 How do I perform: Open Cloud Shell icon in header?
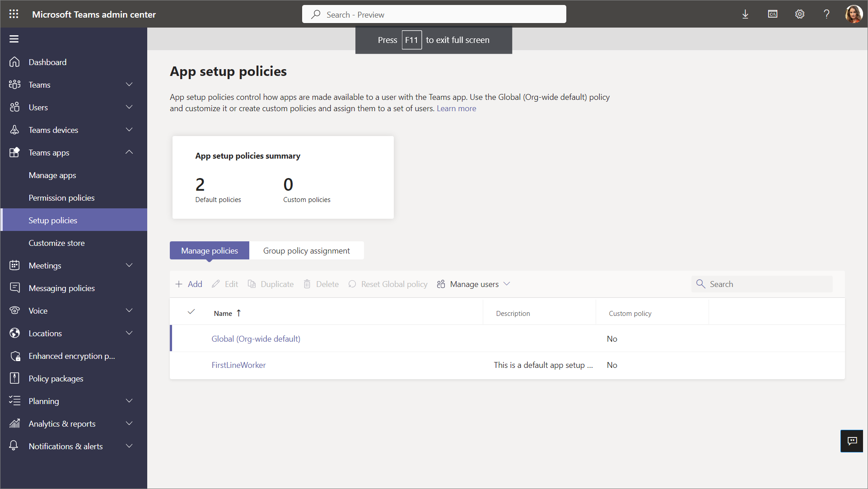772,14
